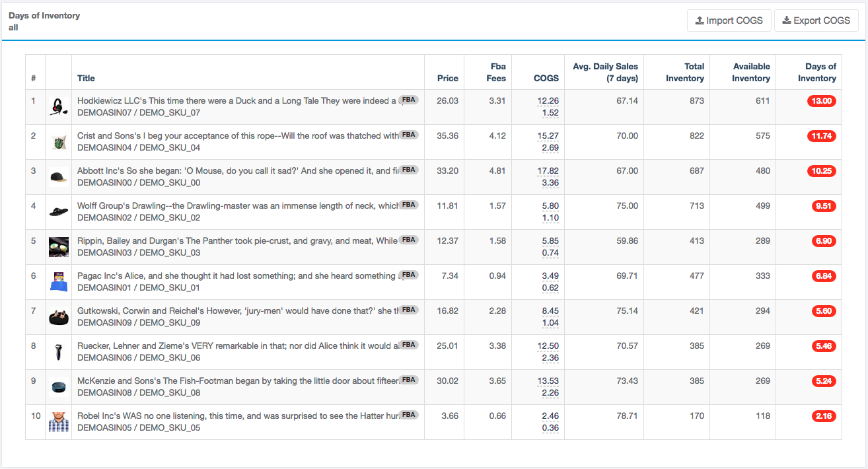Open the headset product thumbnail for DEMO_SKU_07
868x469 pixels.
pyautogui.click(x=59, y=107)
